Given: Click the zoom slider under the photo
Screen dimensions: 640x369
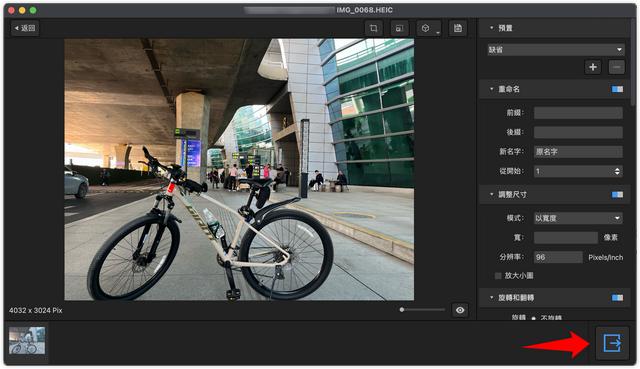Looking at the screenshot, I should coord(422,310).
